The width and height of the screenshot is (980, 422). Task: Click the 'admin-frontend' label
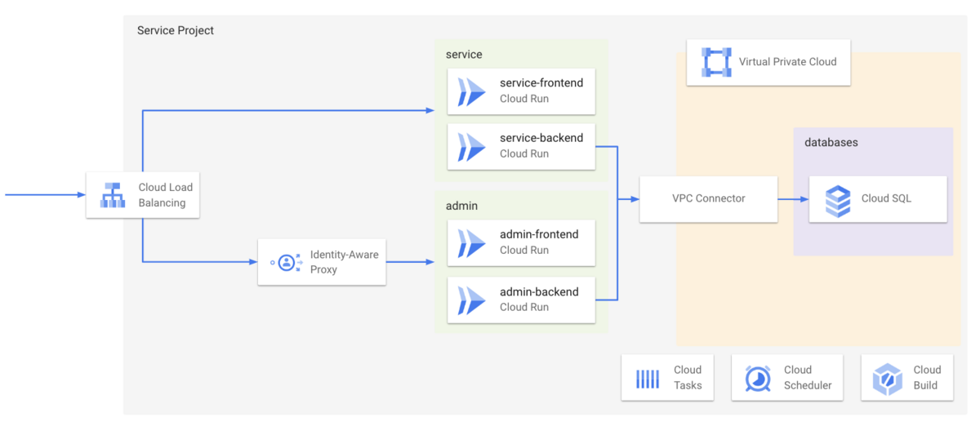[x=539, y=234]
